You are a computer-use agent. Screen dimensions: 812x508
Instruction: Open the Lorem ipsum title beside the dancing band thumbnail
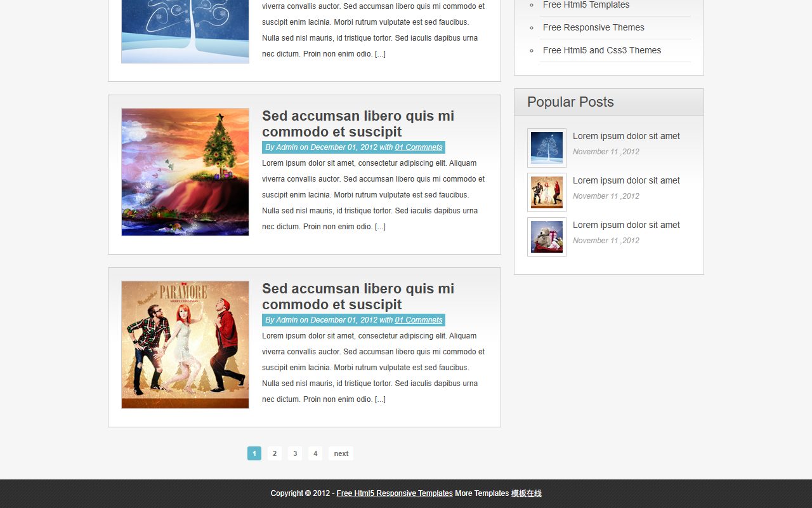point(626,180)
